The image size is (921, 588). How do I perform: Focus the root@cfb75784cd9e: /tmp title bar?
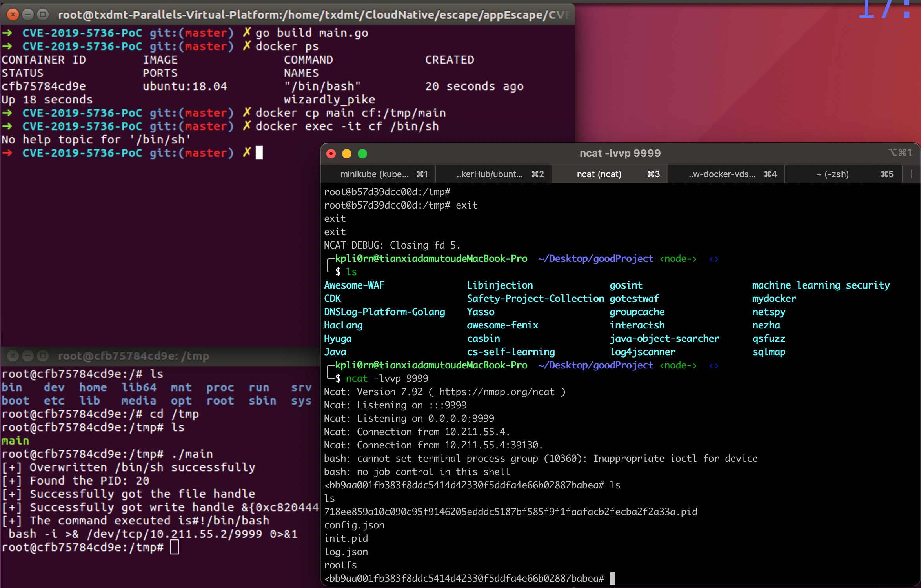point(133,356)
